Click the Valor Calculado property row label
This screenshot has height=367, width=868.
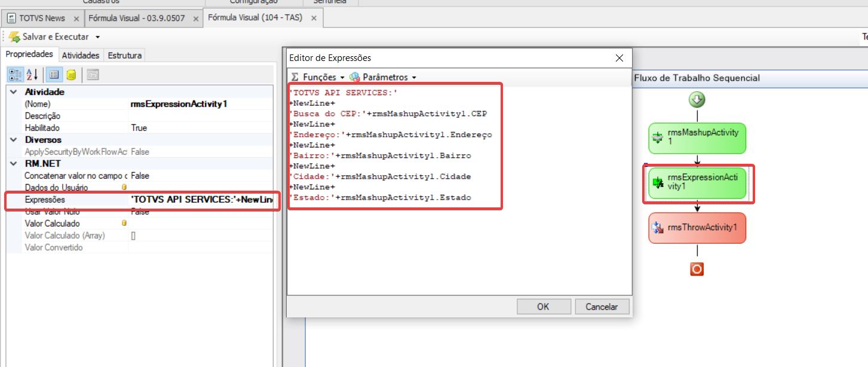click(52, 224)
